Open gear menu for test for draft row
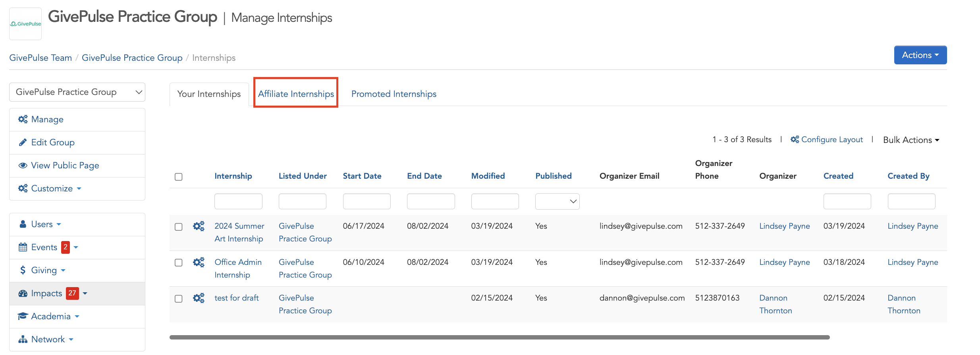This screenshot has width=980, height=355. coord(199,298)
